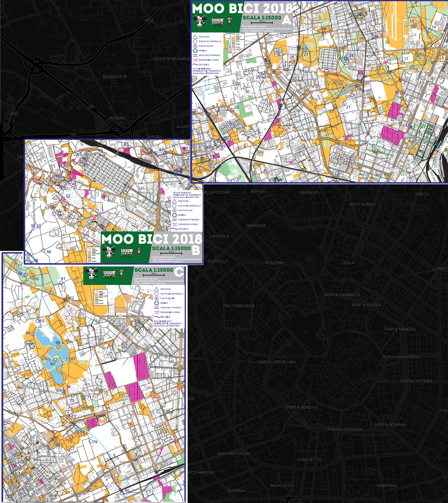Screen dimensions: 448x503
Task: Click the PORTA GARIBALDI label
Action: tap(342, 295)
